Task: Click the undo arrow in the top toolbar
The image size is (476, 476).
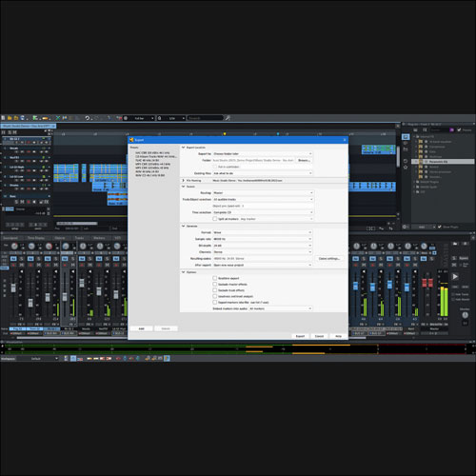Action: click(88, 118)
